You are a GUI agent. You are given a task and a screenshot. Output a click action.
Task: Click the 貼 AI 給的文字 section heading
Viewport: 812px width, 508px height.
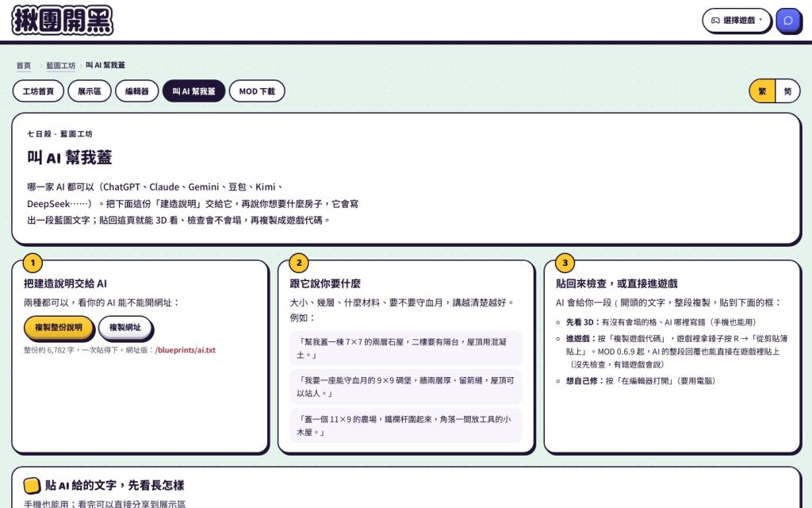point(114,485)
